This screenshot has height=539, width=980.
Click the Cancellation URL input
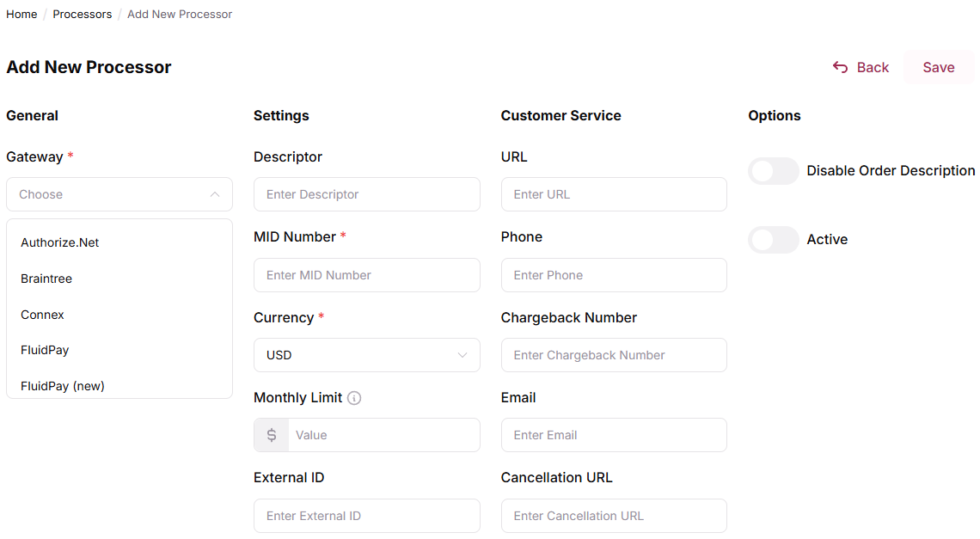click(x=614, y=516)
